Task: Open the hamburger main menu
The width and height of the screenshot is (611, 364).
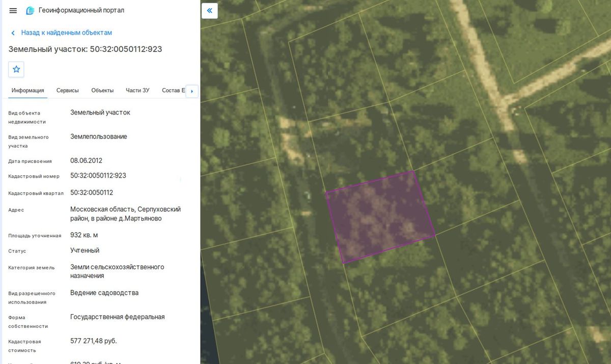Action: tap(13, 11)
